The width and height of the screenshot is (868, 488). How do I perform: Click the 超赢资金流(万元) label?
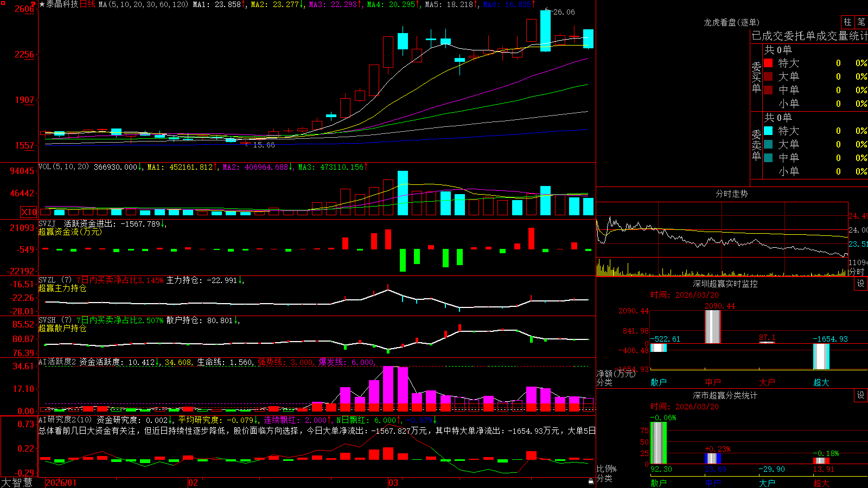70,232
